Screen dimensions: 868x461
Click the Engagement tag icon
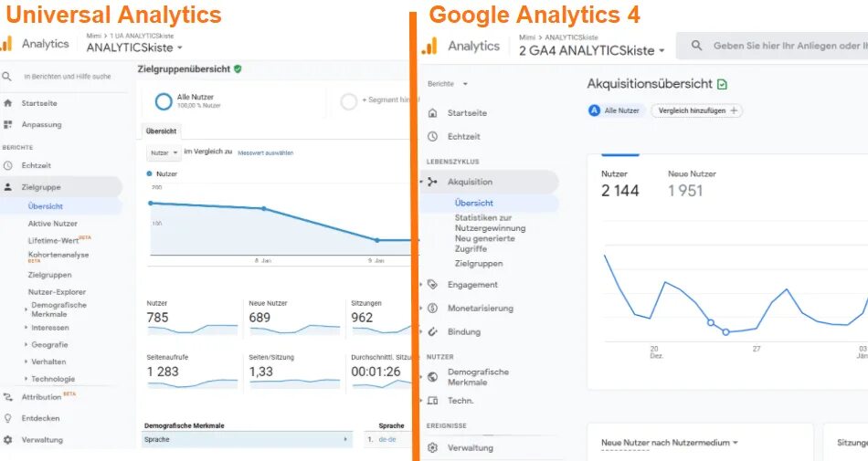click(433, 285)
